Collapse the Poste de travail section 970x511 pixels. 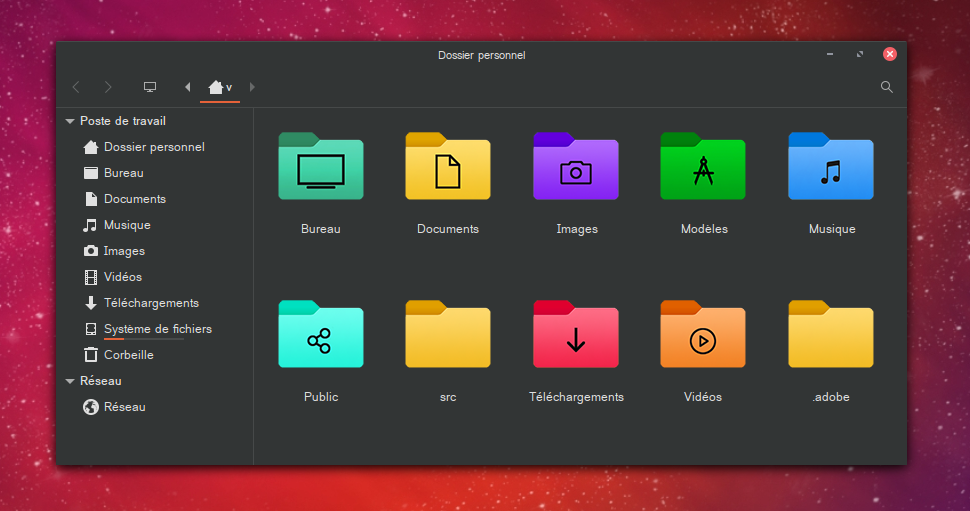[x=70, y=121]
